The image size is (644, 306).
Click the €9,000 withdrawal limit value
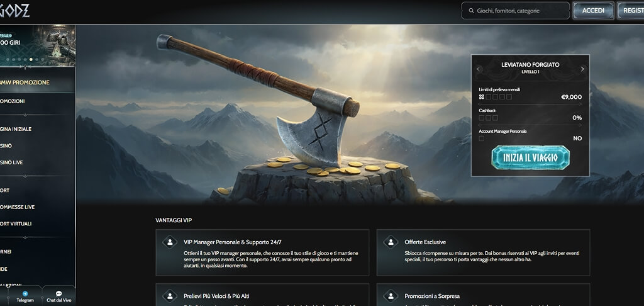coord(571,97)
